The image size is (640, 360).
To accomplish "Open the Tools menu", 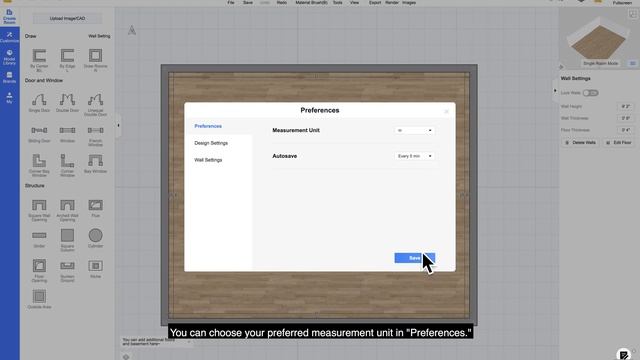I will pyautogui.click(x=338, y=3).
